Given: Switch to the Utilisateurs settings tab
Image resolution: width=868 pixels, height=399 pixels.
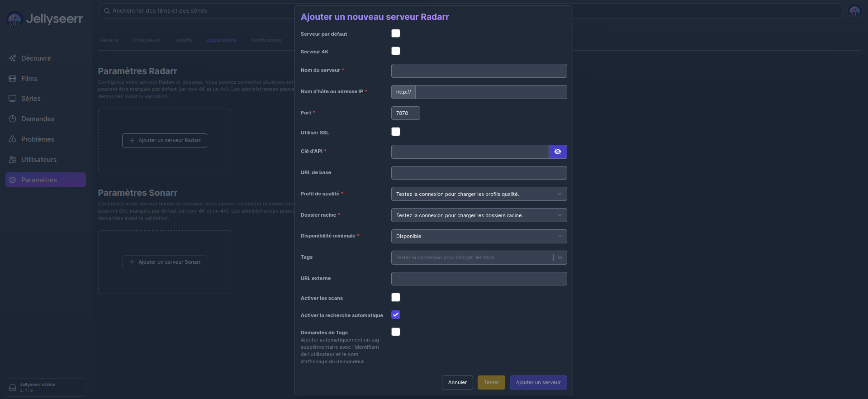Looking at the screenshot, I should pos(147,41).
